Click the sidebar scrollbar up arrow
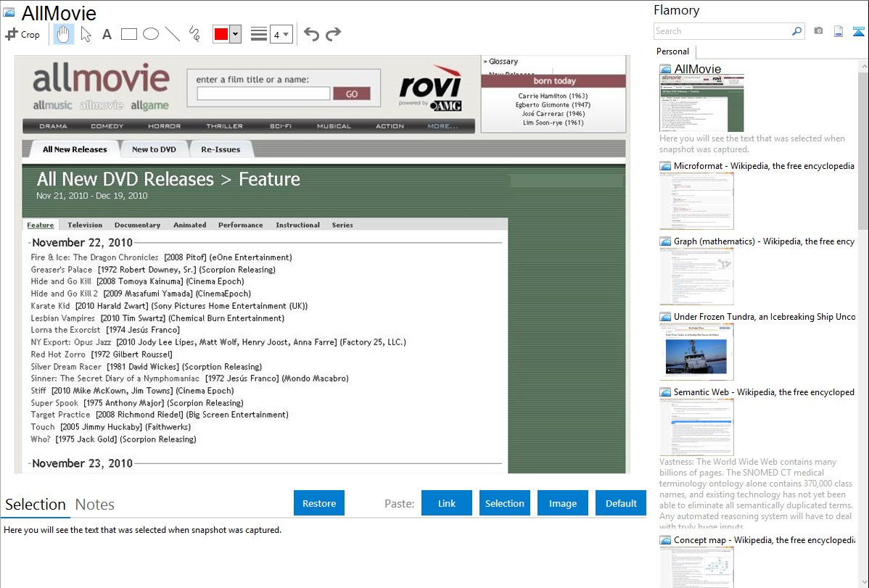The width and height of the screenshot is (869, 588). pos(864,66)
